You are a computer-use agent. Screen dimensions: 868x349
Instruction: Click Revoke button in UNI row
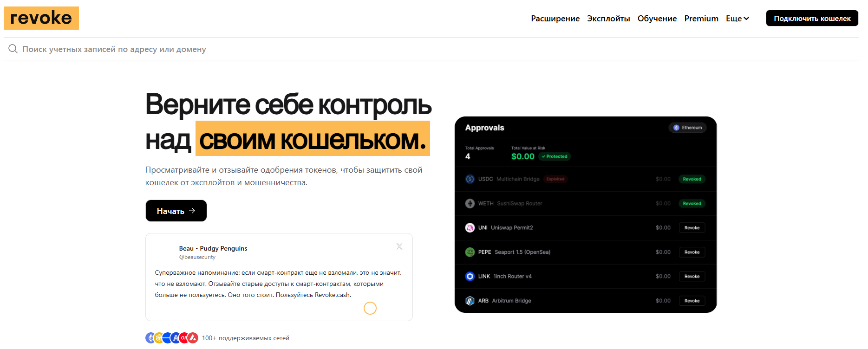pyautogui.click(x=692, y=228)
